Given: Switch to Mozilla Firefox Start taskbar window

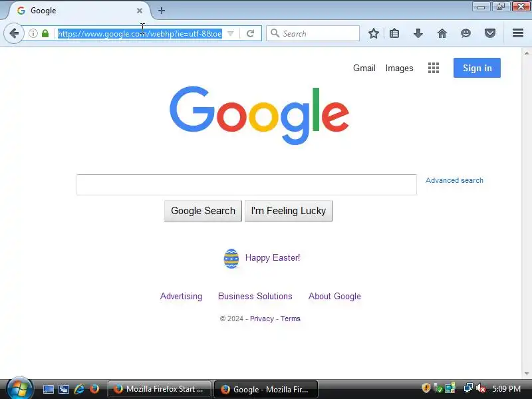Looking at the screenshot, I should click(x=159, y=389).
